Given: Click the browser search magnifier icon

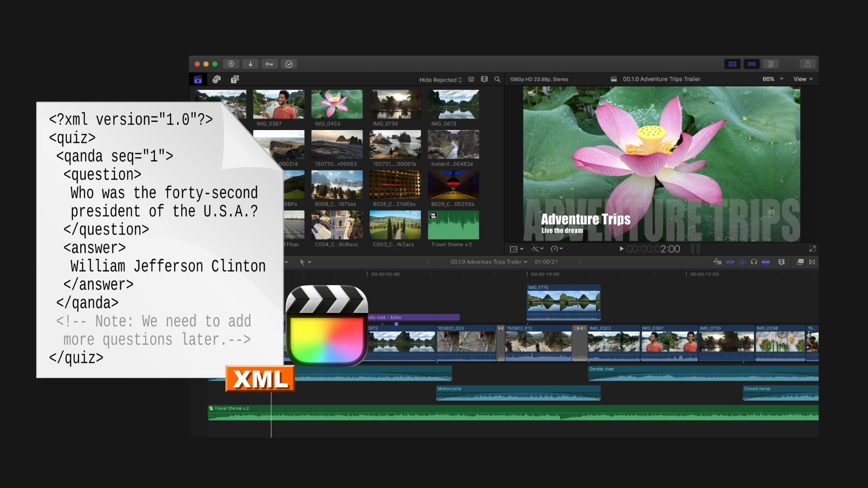Looking at the screenshot, I should click(x=497, y=79).
